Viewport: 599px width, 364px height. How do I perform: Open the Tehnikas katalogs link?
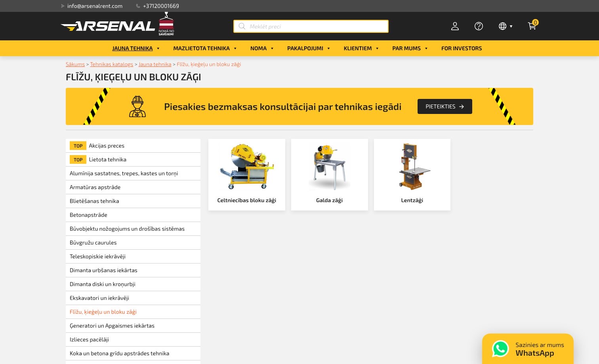click(111, 64)
